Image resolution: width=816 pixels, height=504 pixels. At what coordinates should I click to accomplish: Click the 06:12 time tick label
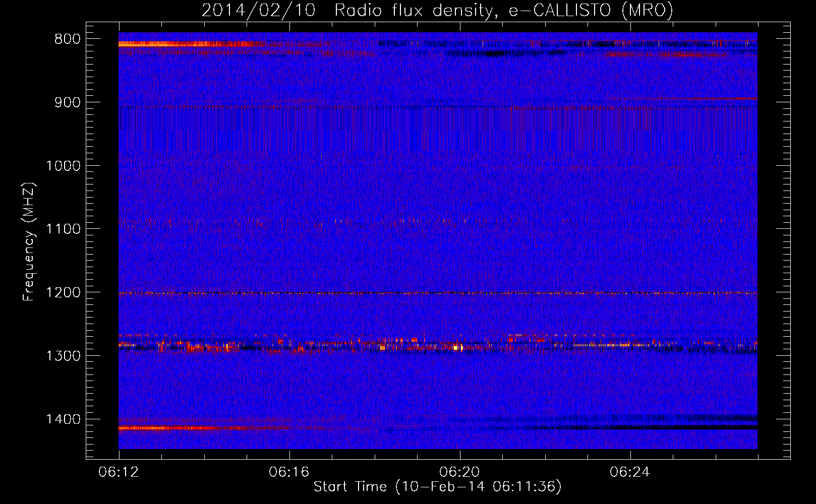coord(119,472)
